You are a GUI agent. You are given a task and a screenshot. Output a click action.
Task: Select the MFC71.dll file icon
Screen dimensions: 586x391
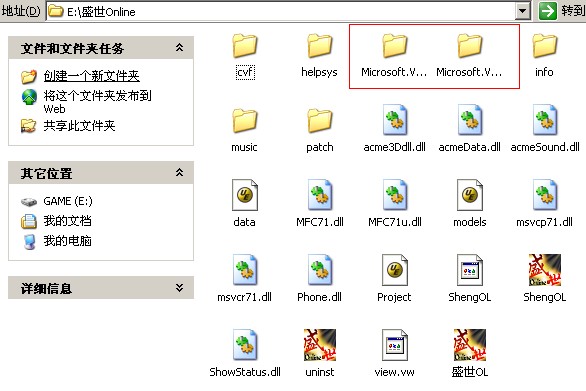pyautogui.click(x=320, y=195)
